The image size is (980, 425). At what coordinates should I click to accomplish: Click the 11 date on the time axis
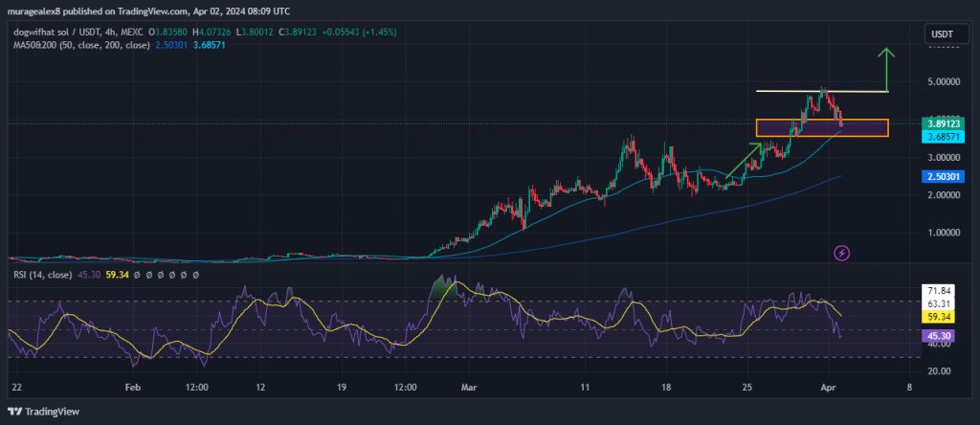coord(585,388)
